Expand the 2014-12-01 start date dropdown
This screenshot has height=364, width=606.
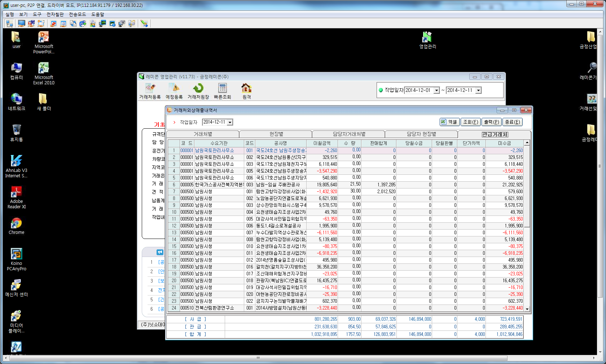tap(436, 90)
